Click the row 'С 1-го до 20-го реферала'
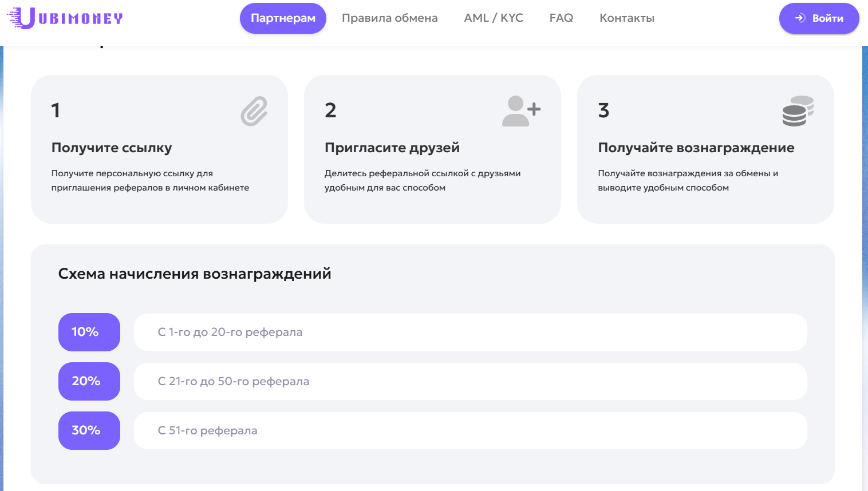868x491 pixels. [x=471, y=332]
